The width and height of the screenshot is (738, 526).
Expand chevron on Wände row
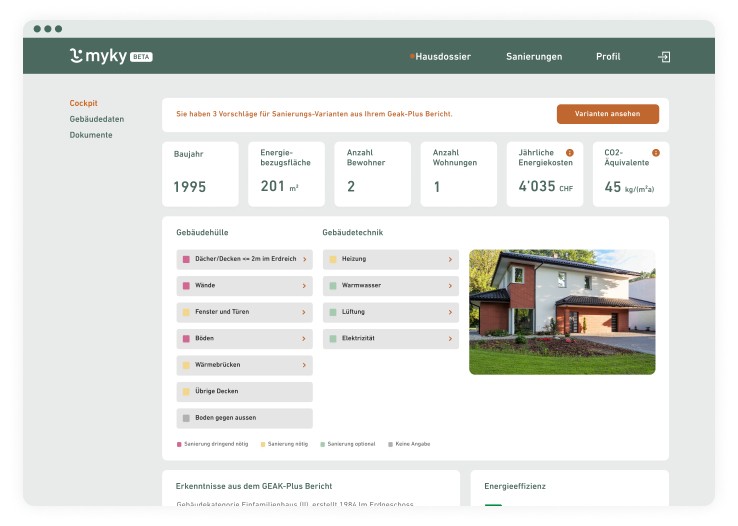(x=304, y=286)
